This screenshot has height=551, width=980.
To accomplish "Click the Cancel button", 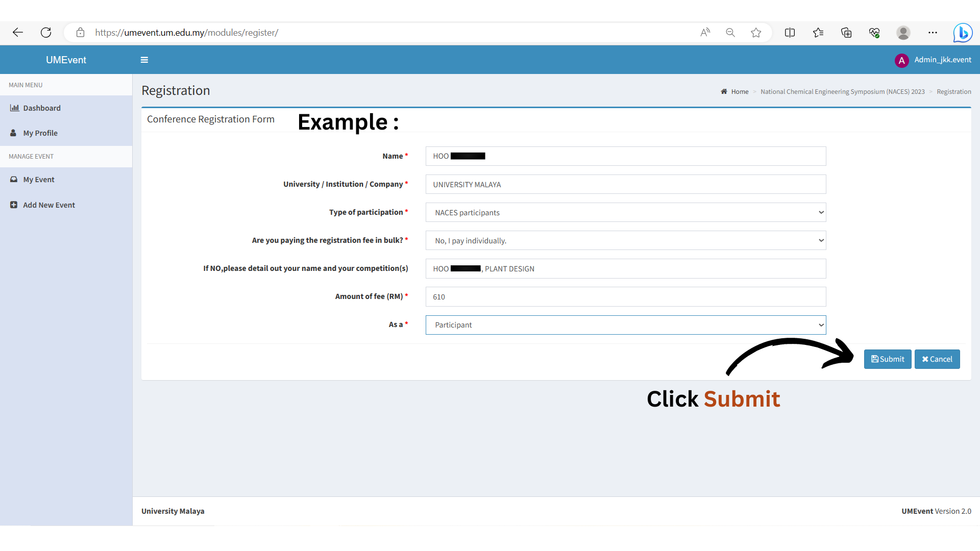I will pos(937,359).
